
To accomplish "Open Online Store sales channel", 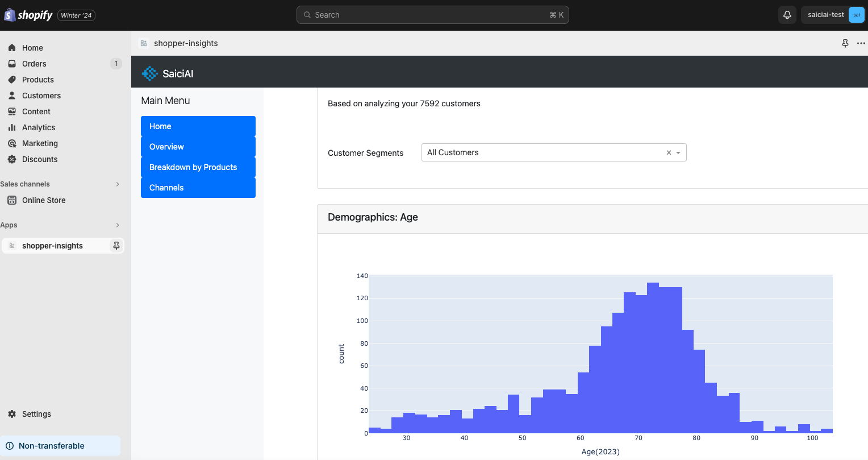I will [x=44, y=200].
